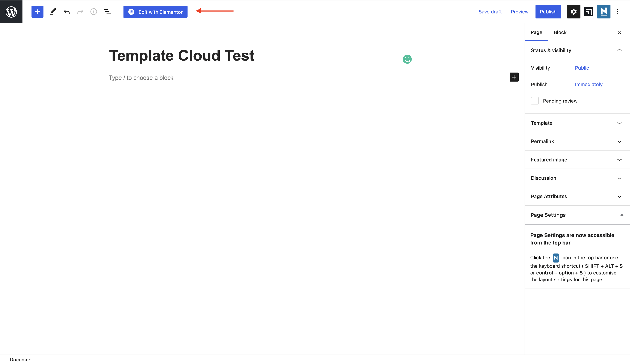Viewport: 630px width, 364px height.
Task: Click the WordPress logo icon
Action: [11, 12]
